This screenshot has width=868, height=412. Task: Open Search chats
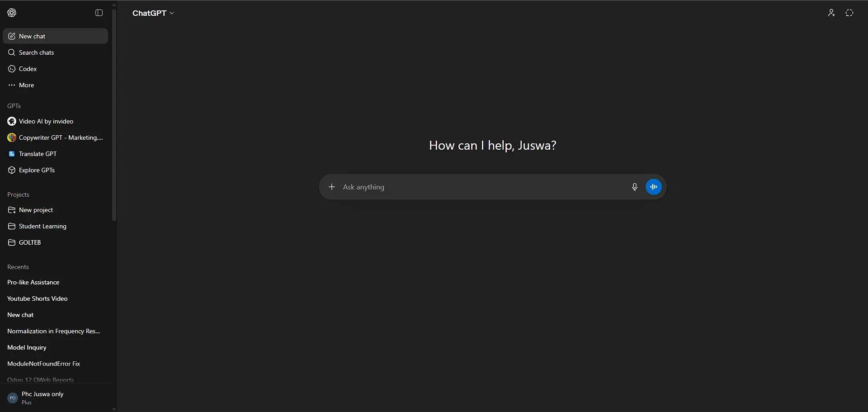[55, 52]
